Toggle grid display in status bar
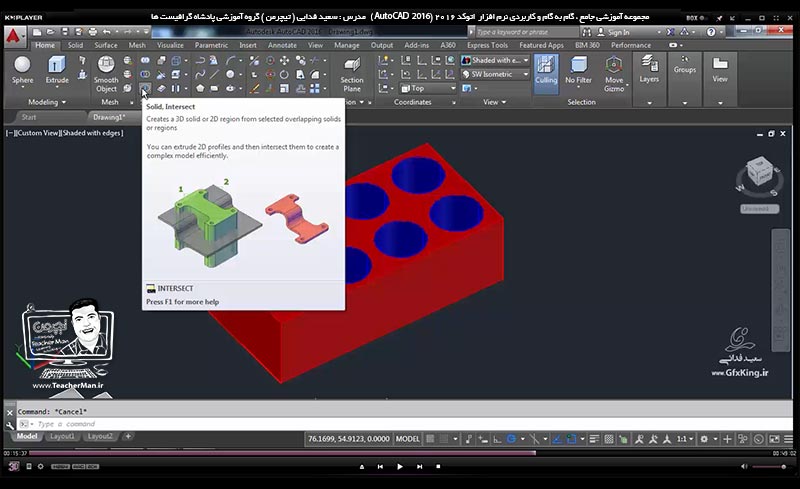 click(x=431, y=439)
